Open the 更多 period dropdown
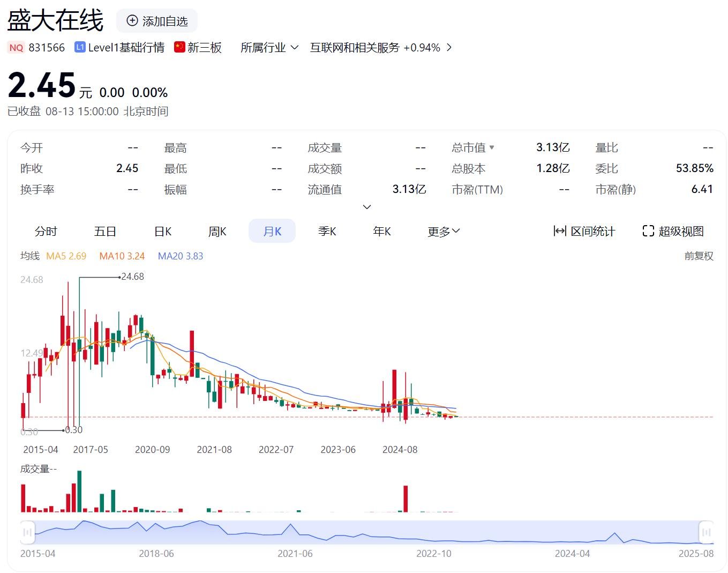The height and width of the screenshot is (573, 728). [x=444, y=231]
